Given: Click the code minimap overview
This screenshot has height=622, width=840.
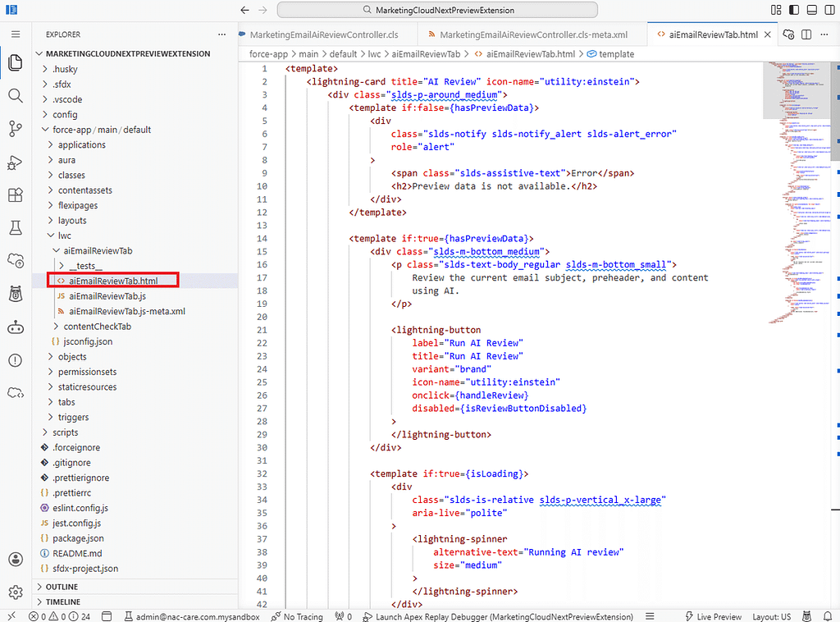Looking at the screenshot, I should click(797, 193).
